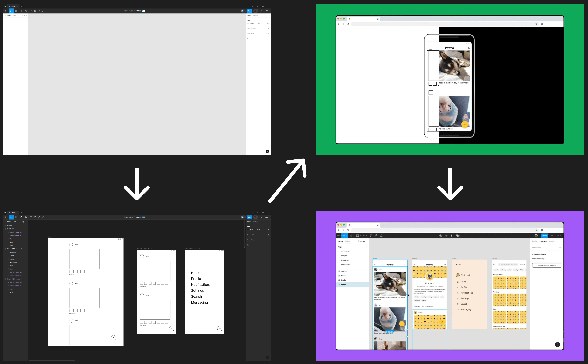Click the E5E5E5 page color swatch
Viewport: 588px width, 364px height.
point(248,24)
